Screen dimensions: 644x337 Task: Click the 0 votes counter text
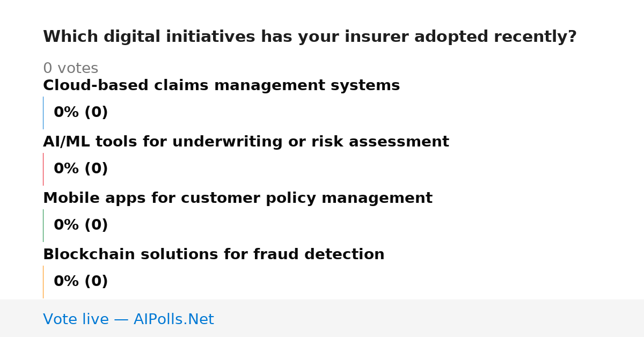point(70,69)
